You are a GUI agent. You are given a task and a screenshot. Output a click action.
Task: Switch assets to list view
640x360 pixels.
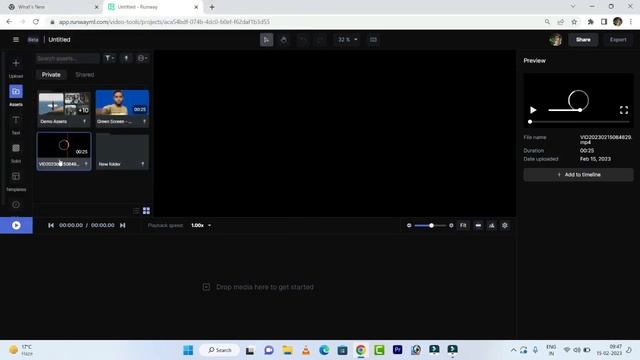tap(136, 211)
